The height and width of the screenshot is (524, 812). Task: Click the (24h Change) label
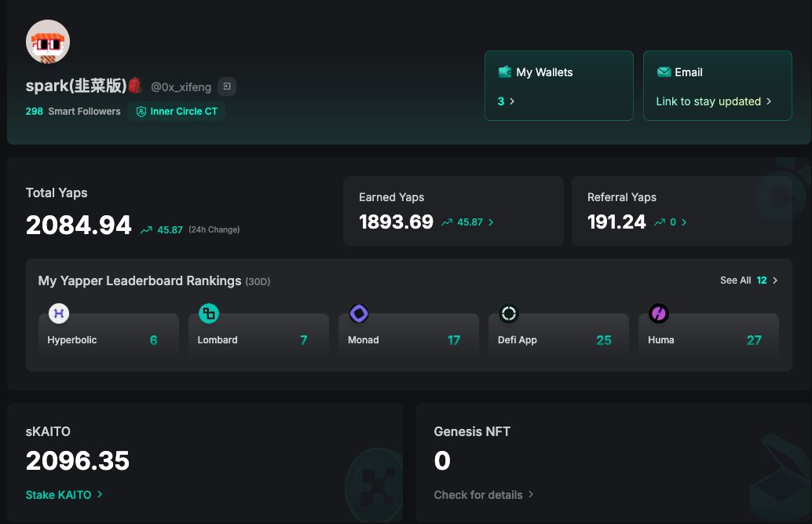pyautogui.click(x=214, y=229)
